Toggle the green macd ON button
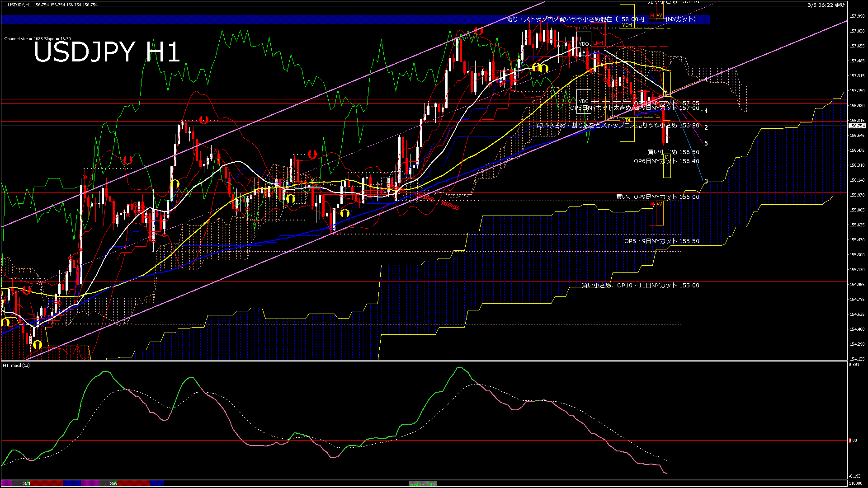 [423, 484]
